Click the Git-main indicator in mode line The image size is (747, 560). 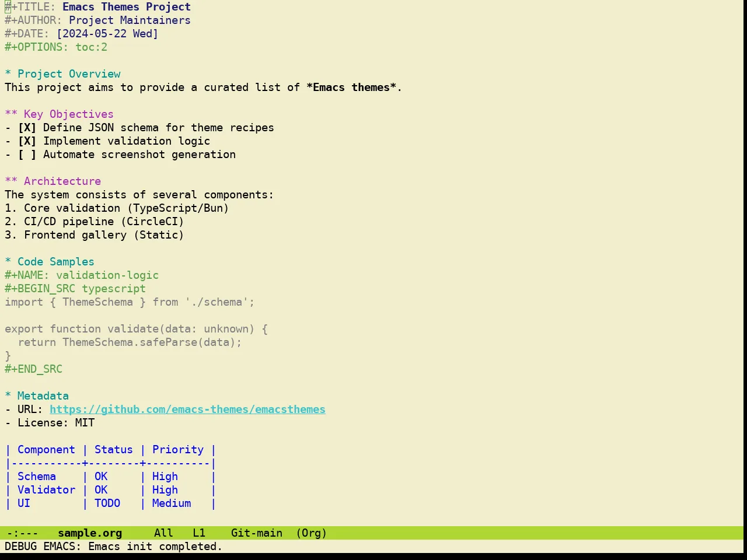click(x=257, y=533)
